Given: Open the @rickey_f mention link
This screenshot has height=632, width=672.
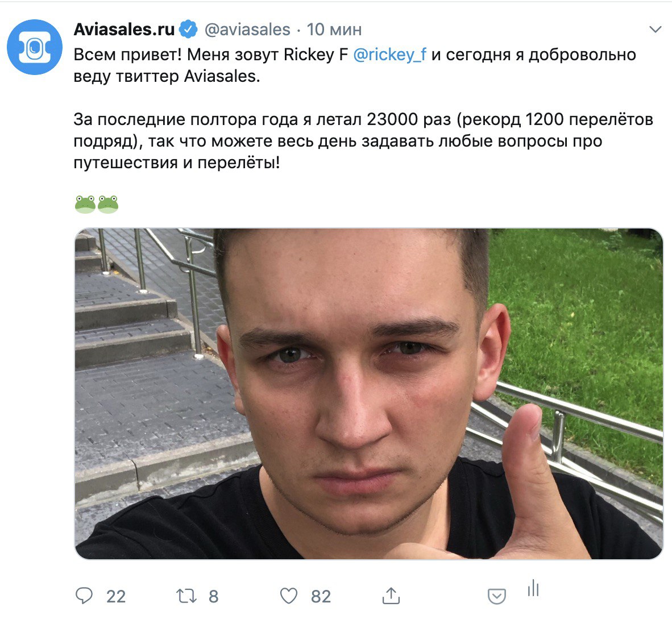Looking at the screenshot, I should click(389, 55).
